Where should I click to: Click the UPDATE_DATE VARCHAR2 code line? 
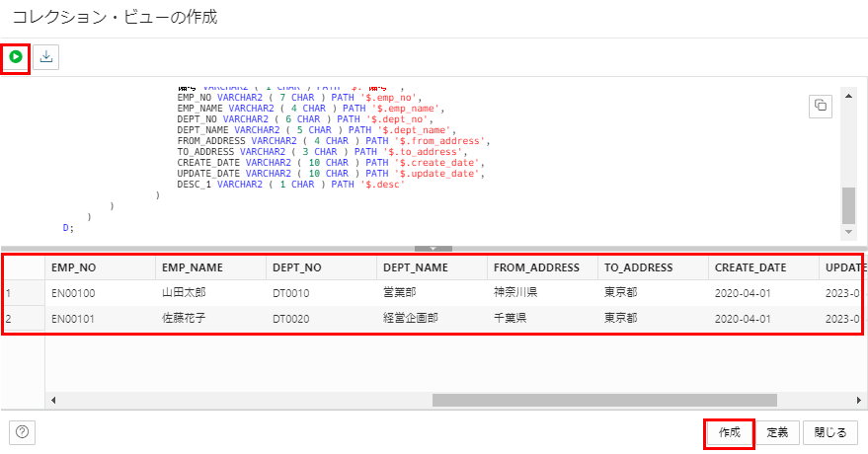click(x=331, y=174)
